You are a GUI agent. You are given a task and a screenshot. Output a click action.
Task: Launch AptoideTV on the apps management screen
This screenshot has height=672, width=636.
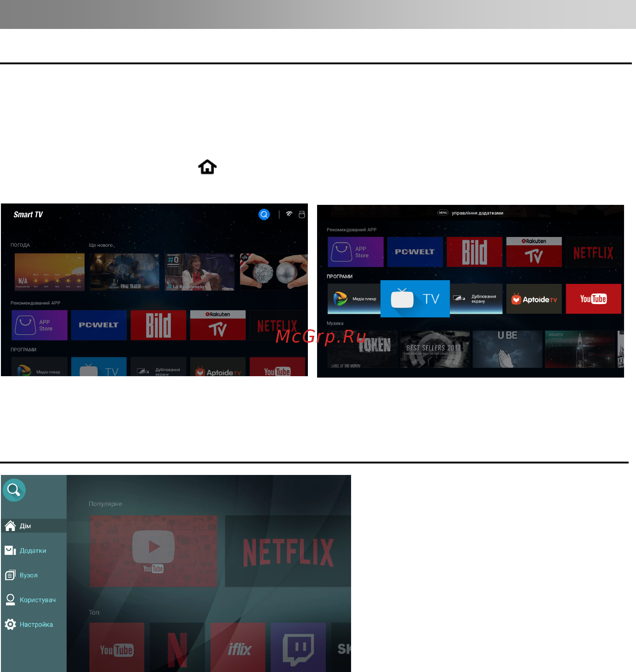click(534, 299)
